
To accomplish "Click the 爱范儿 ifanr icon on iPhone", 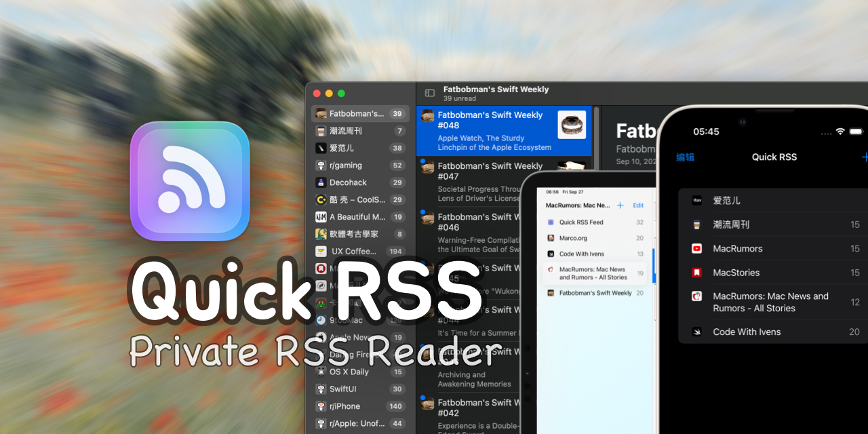I will click(x=696, y=201).
